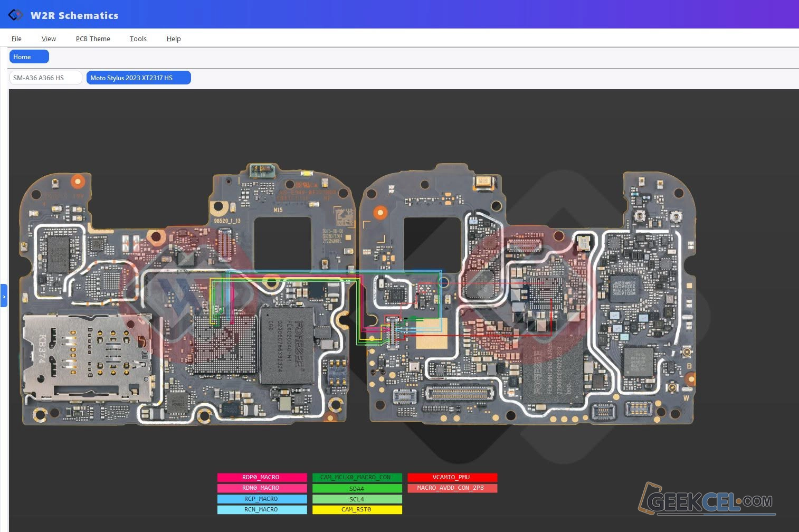Select the MACRO_AVDD_CON_2P8 signal legend
799x532 pixels.
click(452, 488)
